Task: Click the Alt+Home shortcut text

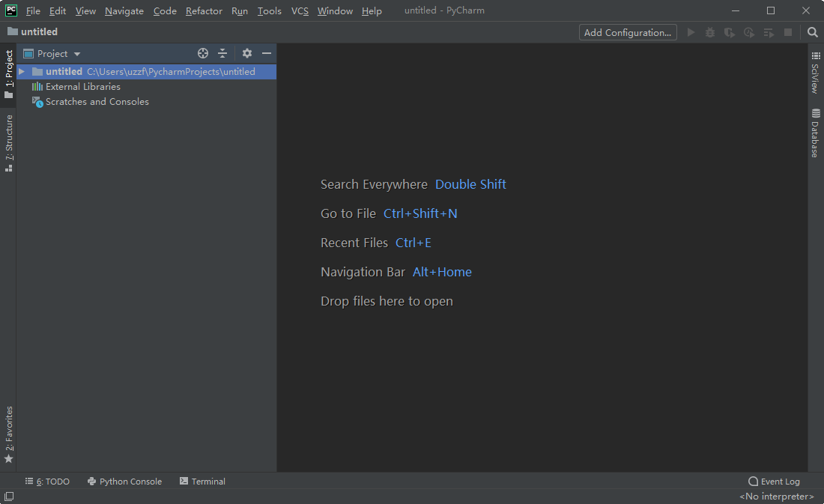Action: tap(442, 273)
